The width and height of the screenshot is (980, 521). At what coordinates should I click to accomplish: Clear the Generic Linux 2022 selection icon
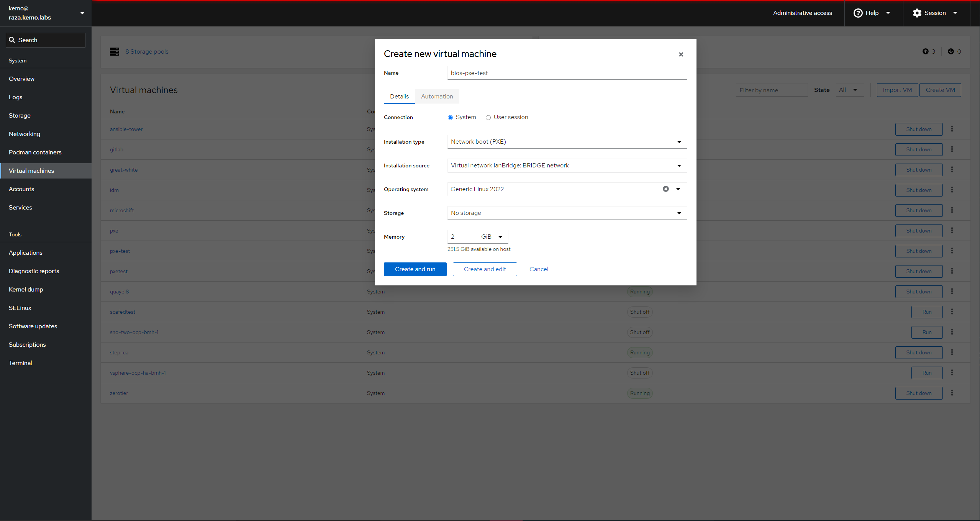tap(666, 189)
